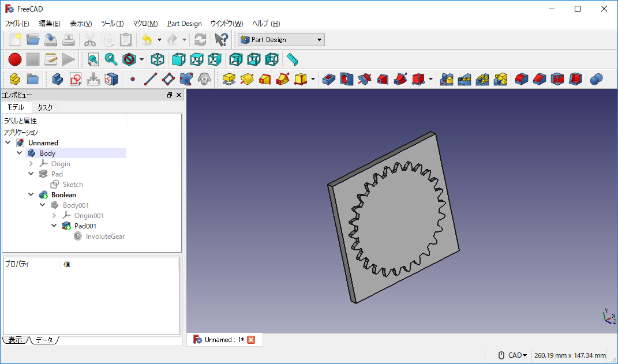Activate the What's This help cursor
The width and height of the screenshot is (618, 364).
[x=221, y=40]
